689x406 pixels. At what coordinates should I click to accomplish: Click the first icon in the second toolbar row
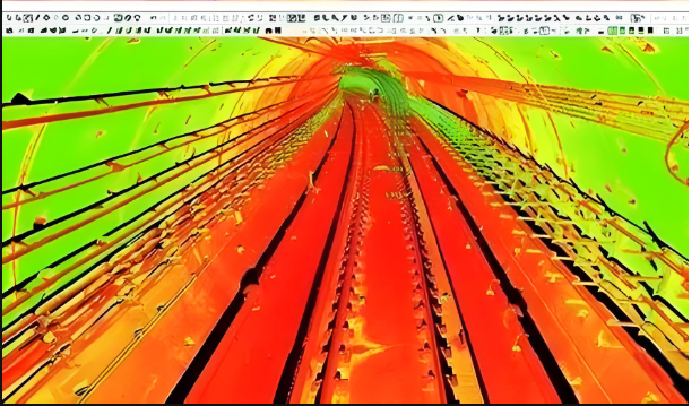pyautogui.click(x=7, y=30)
